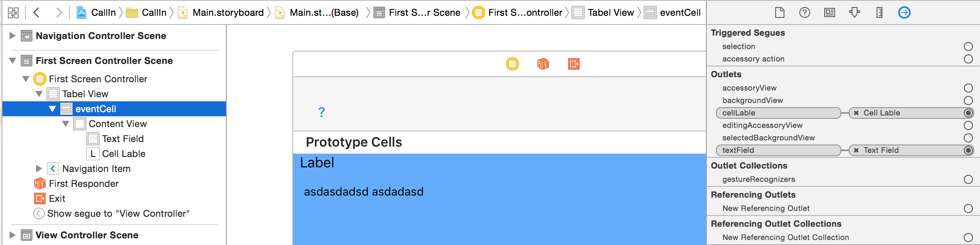Click the First Responder cube icon in scene dock
The width and height of the screenshot is (980, 245).
coord(543,64)
